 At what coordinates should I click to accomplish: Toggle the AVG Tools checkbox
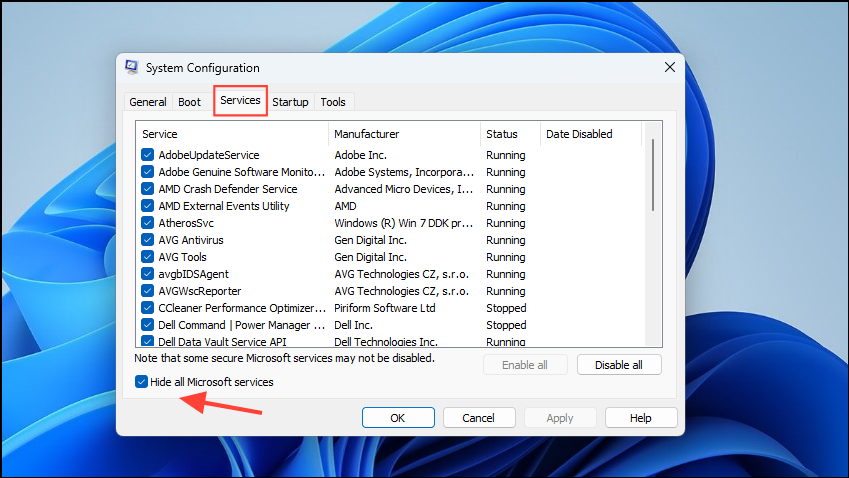coord(147,257)
